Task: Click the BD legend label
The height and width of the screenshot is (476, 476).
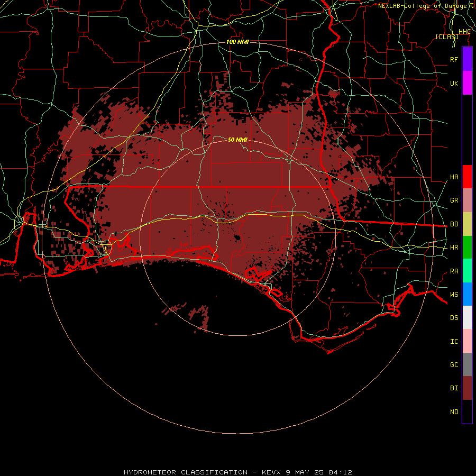Action: (x=454, y=224)
